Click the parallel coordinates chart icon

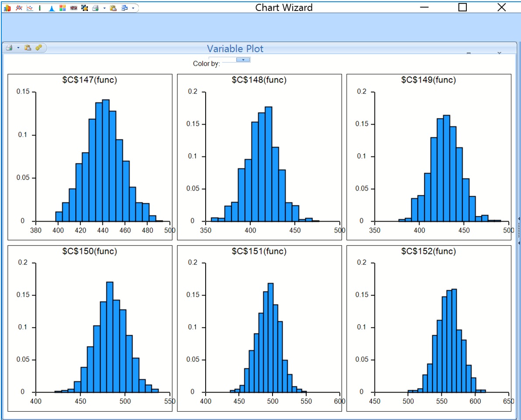tap(73, 8)
